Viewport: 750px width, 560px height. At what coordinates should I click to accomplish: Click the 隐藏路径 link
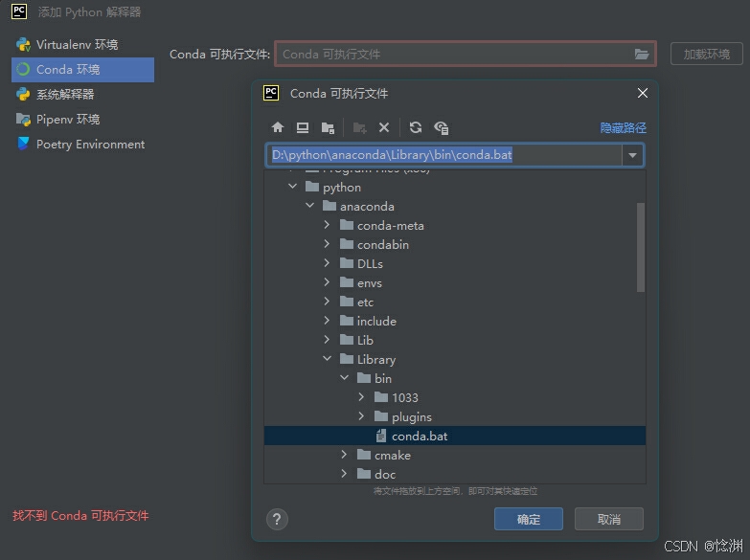pos(624,127)
